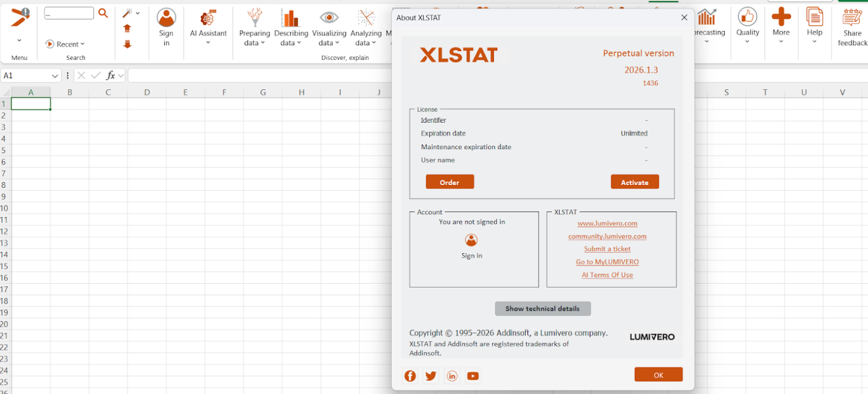This screenshot has height=394, width=868.
Task: Click the orange up arrow icon
Action: pyautogui.click(x=127, y=28)
